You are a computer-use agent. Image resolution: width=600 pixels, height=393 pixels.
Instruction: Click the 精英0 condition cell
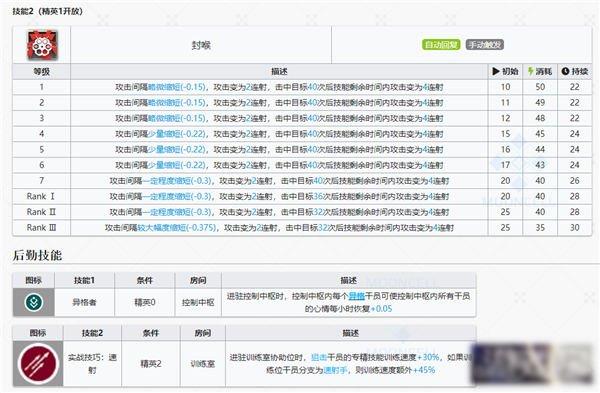(x=144, y=302)
